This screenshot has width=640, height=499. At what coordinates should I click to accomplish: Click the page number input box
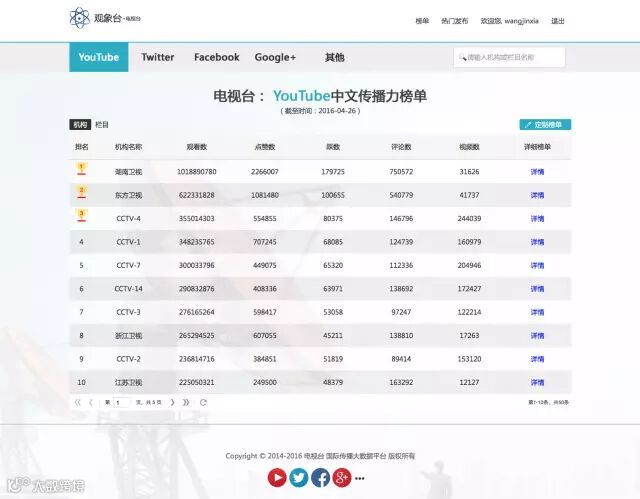[122, 402]
